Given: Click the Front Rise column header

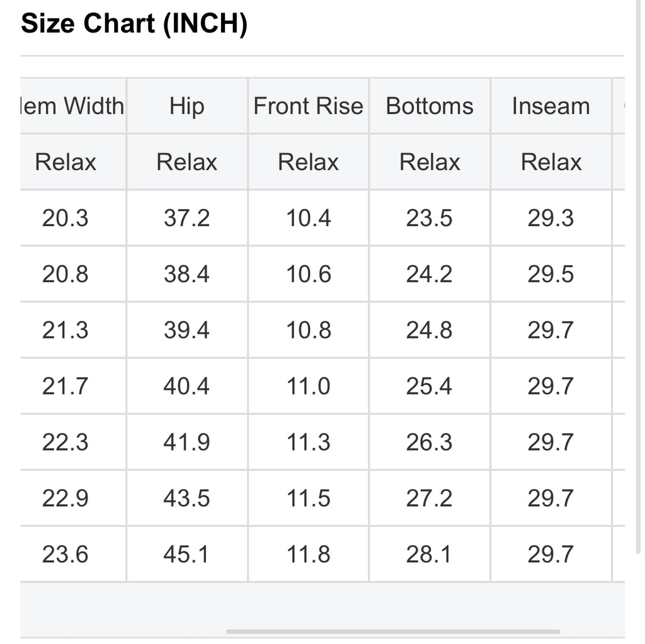Looking at the screenshot, I should pyautogui.click(x=308, y=106).
